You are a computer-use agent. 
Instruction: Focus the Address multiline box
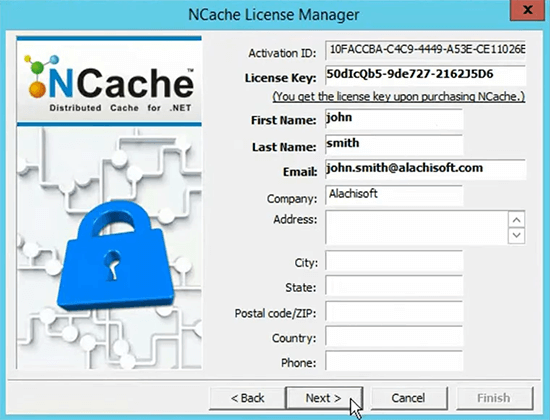[417, 227]
